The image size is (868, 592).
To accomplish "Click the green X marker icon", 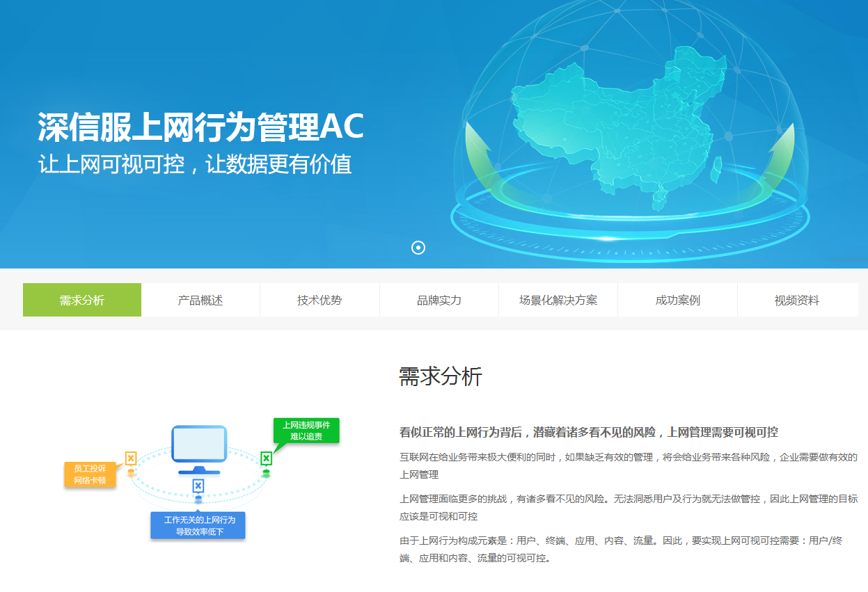I will pyautogui.click(x=266, y=458).
